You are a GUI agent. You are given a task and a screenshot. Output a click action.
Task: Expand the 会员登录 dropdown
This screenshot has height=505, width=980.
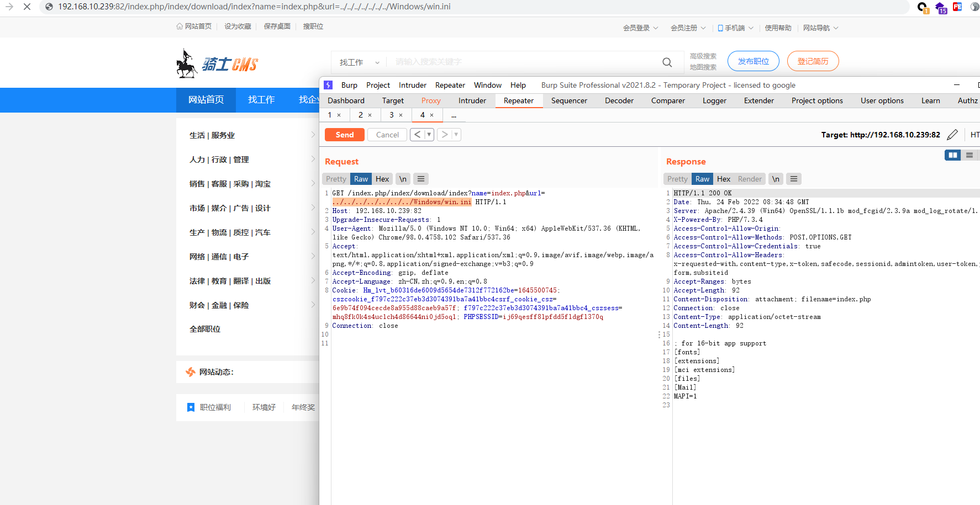pyautogui.click(x=640, y=28)
